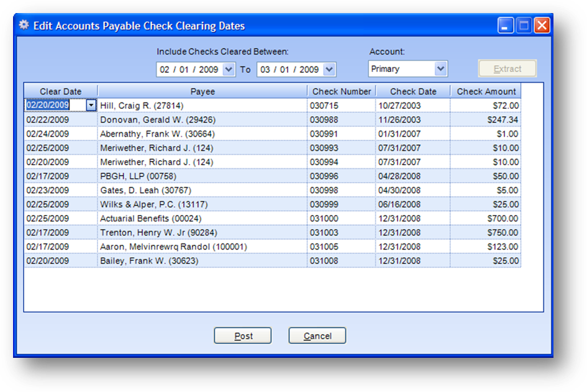Sort by the Payee column header

pos(202,91)
